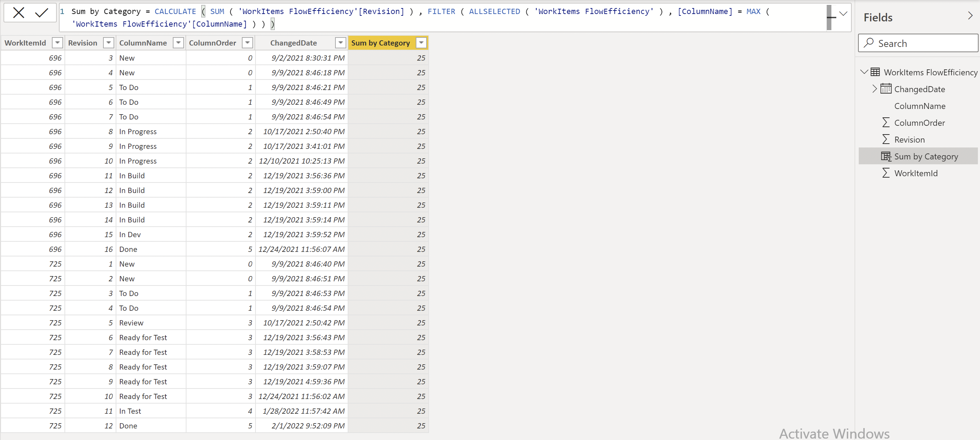Commit the formula with the checkmark icon

click(x=41, y=13)
